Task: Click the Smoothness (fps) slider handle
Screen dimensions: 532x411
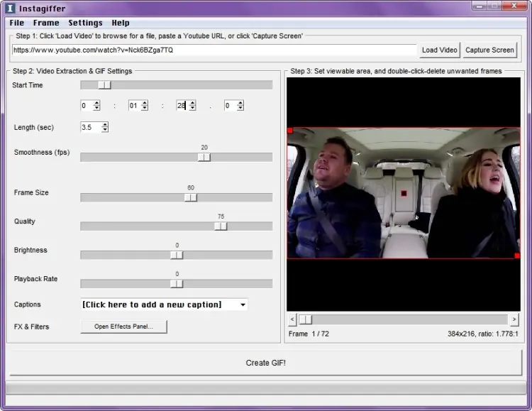Action: click(x=204, y=157)
